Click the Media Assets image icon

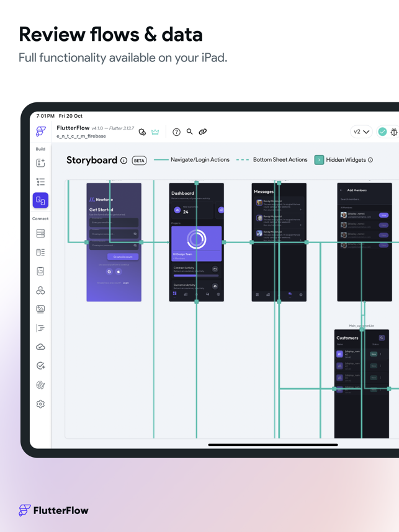pos(40,309)
